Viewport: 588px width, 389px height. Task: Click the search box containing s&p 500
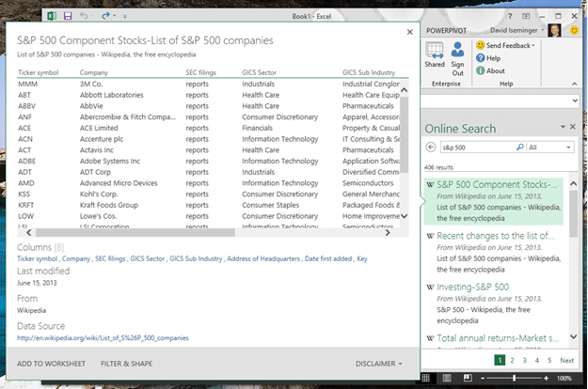click(477, 148)
